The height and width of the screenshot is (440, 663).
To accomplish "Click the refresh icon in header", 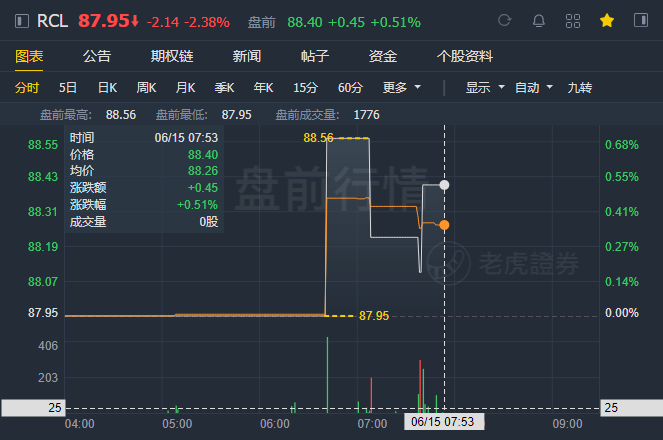I will 504,20.
